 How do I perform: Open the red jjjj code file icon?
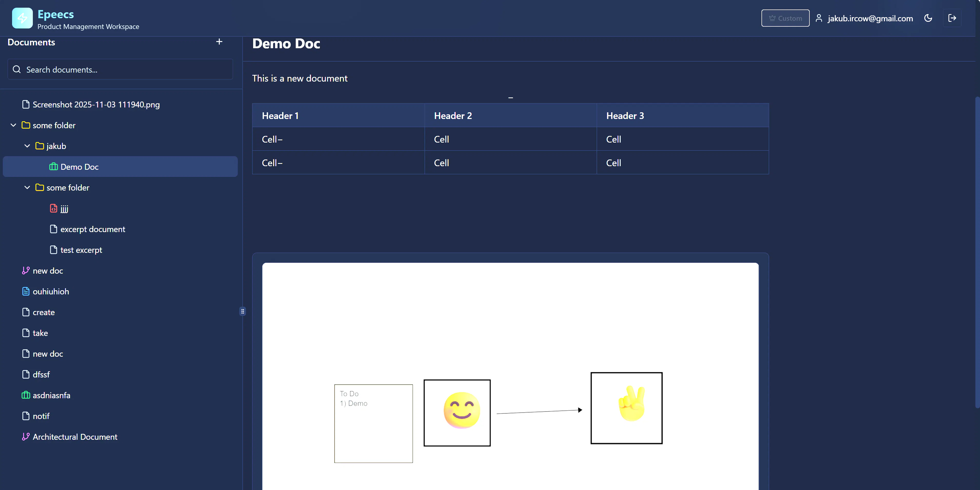pyautogui.click(x=53, y=208)
